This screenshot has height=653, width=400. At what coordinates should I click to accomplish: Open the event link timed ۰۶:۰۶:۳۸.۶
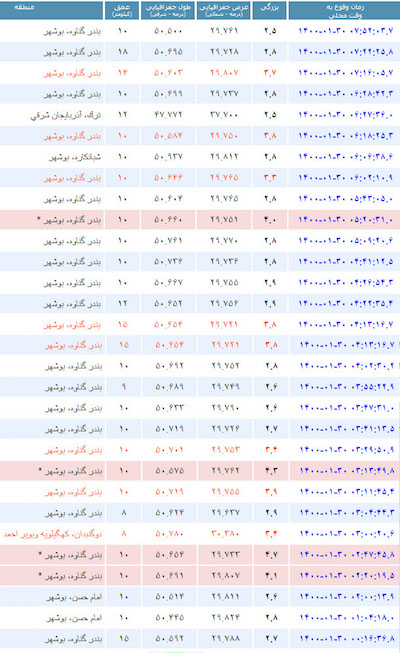[346, 157]
